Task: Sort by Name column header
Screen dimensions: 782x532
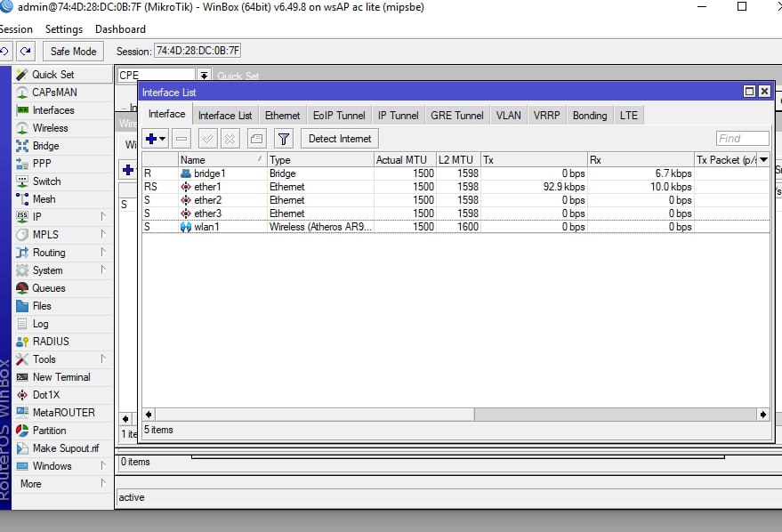Action: 222,160
